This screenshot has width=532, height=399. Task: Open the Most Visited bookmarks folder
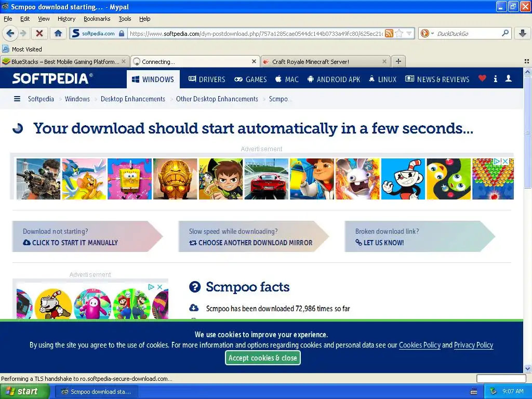pyautogui.click(x=22, y=49)
